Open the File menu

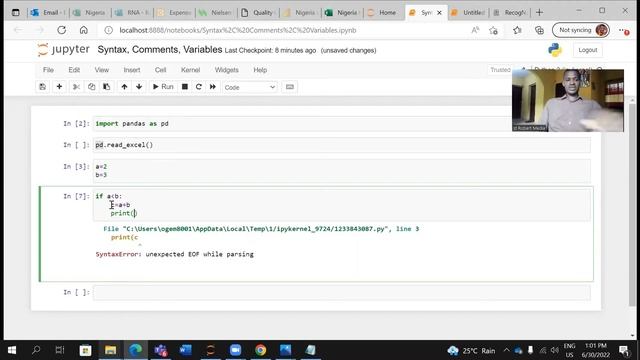coord(48,70)
